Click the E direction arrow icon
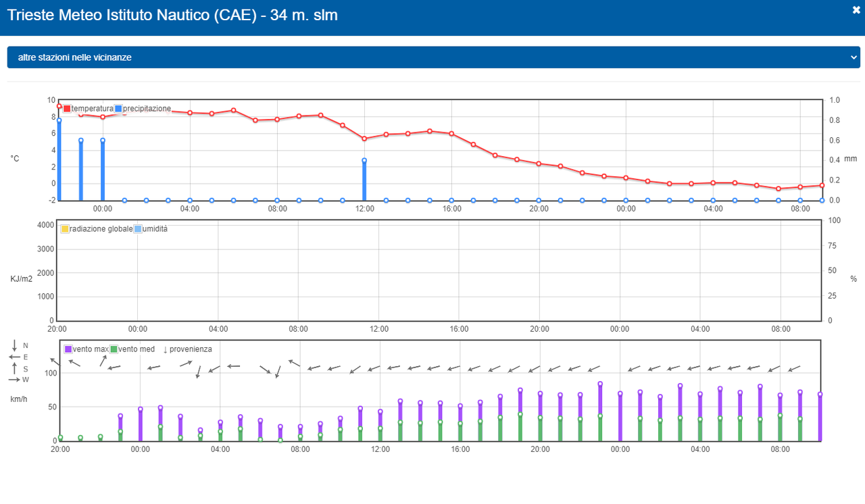 tap(15, 357)
